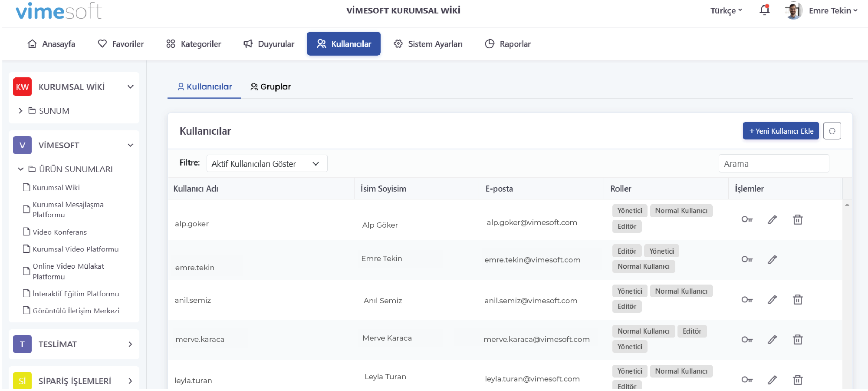Select the Kullanıcılar sub-tab
The height and width of the screenshot is (391, 868).
click(x=204, y=86)
